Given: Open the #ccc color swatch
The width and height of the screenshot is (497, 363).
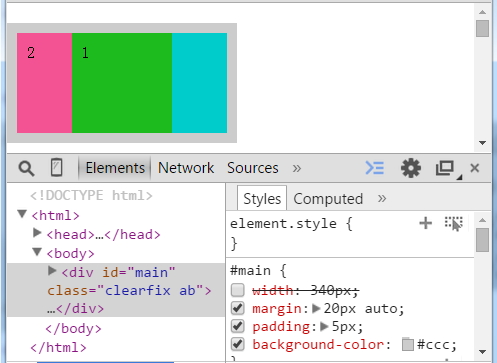Looking at the screenshot, I should [x=408, y=344].
